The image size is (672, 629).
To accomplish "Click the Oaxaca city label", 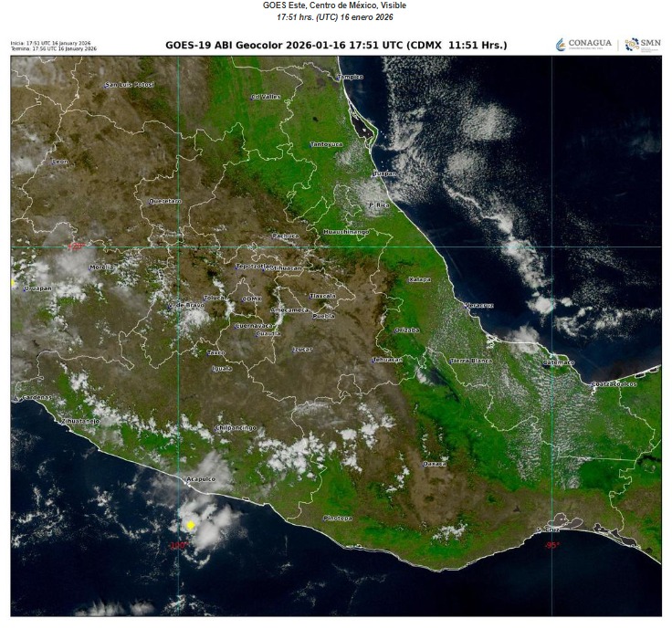I will point(435,464).
